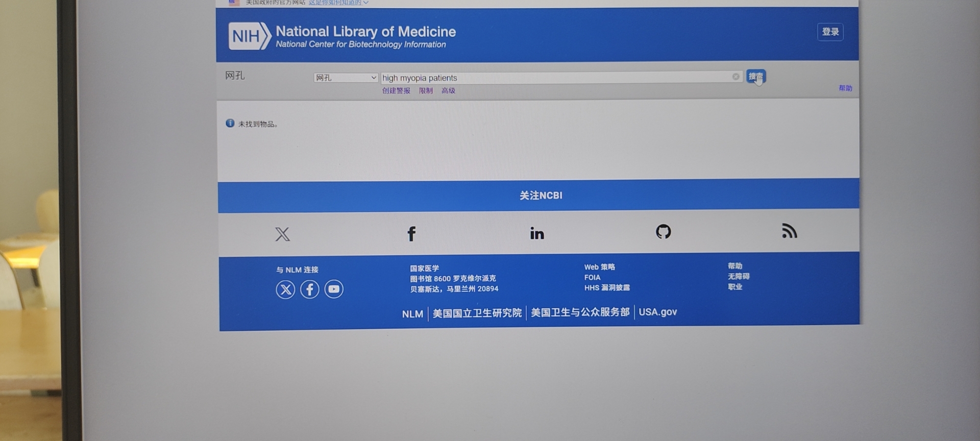Open the 限制 link
This screenshot has height=441, width=980.
tap(426, 90)
